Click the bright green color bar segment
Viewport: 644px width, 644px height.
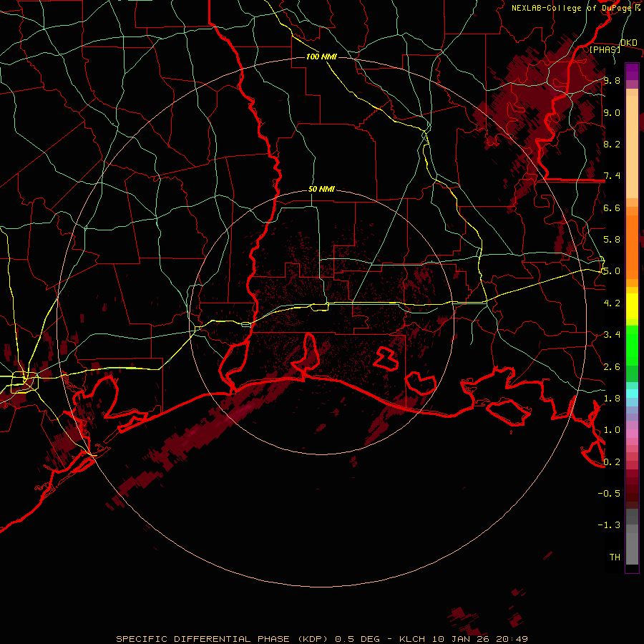pyautogui.click(x=632, y=346)
